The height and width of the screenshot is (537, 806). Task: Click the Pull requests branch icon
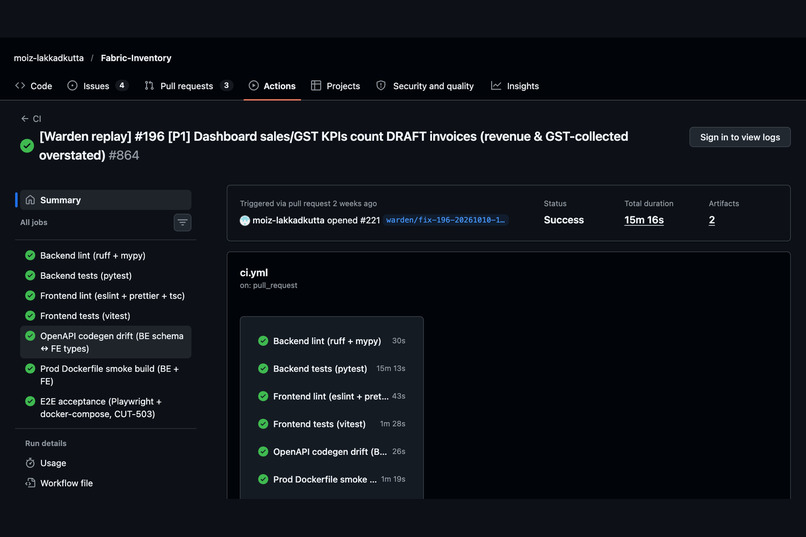[149, 85]
